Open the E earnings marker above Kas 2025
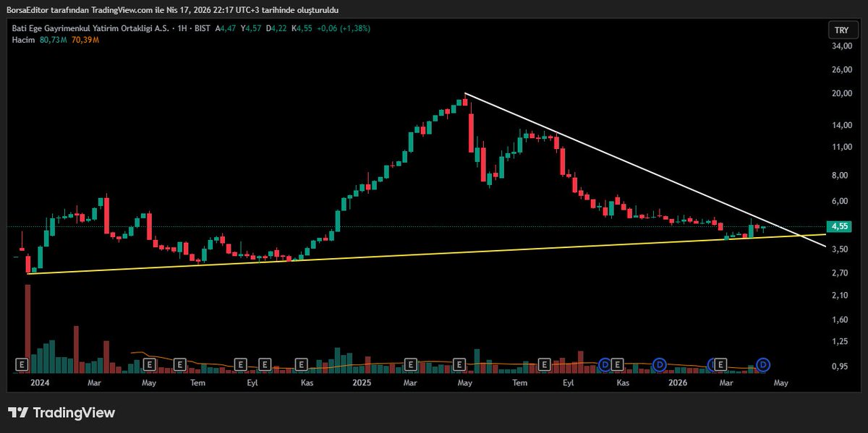Screen dimensions: 868x433 tap(618, 364)
